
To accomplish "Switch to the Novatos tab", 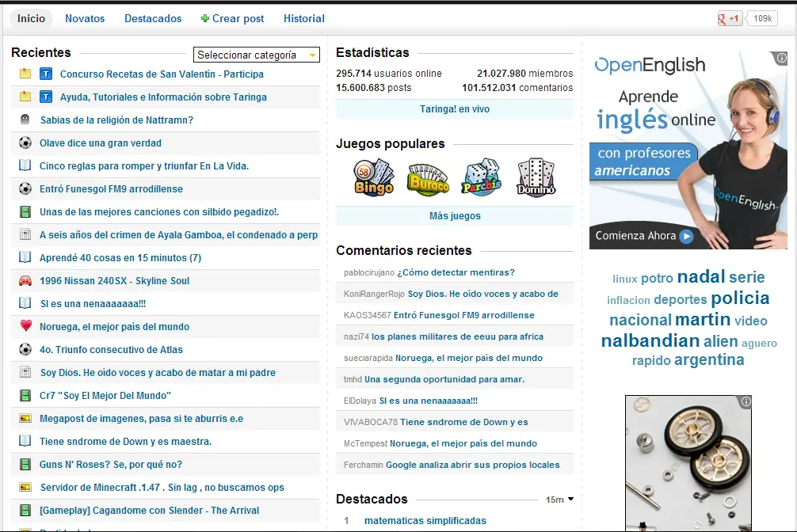I will pos(85,18).
